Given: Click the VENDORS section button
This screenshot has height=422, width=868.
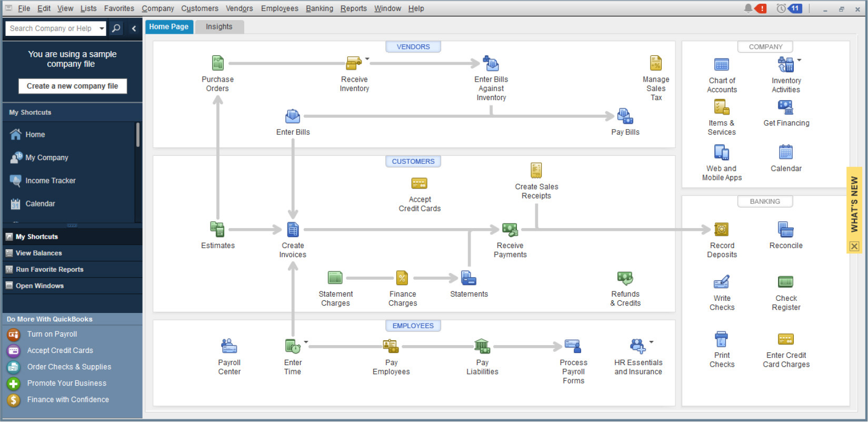Looking at the screenshot, I should [x=413, y=47].
